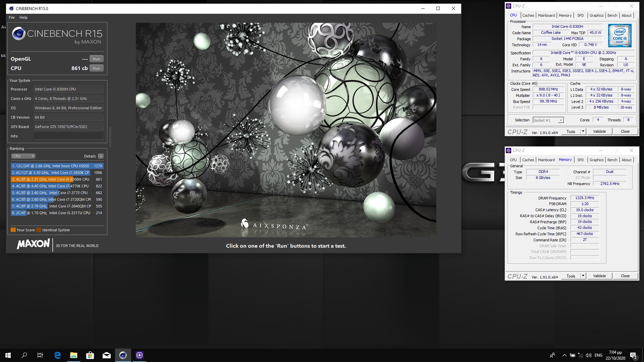Expand Tools dropdown arrow upper CPU-Z

[583, 132]
